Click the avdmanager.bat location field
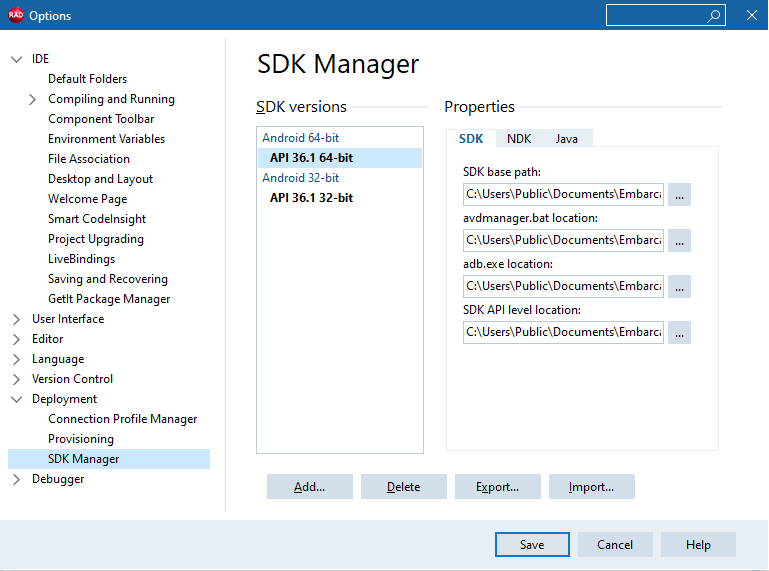769x571 pixels. pos(563,240)
